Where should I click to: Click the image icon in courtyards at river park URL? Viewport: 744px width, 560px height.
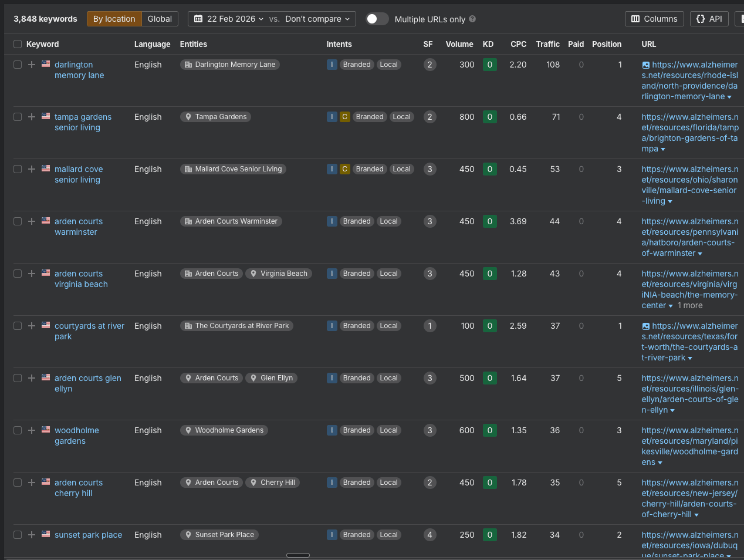point(646,326)
